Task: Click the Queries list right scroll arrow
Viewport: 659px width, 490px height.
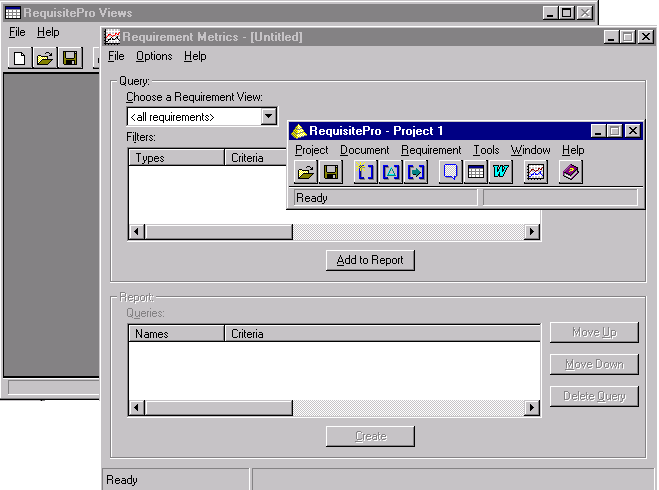Action: click(532, 408)
